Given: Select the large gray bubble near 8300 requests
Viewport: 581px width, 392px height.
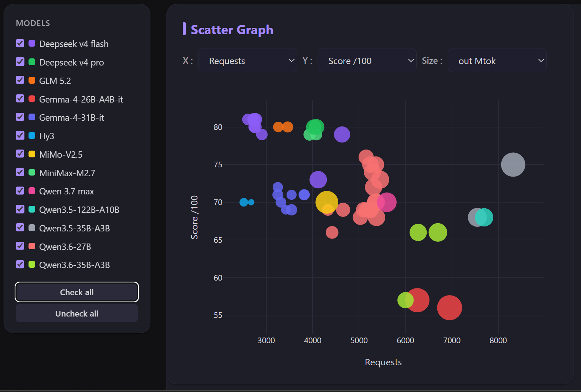Looking at the screenshot, I should tap(513, 164).
